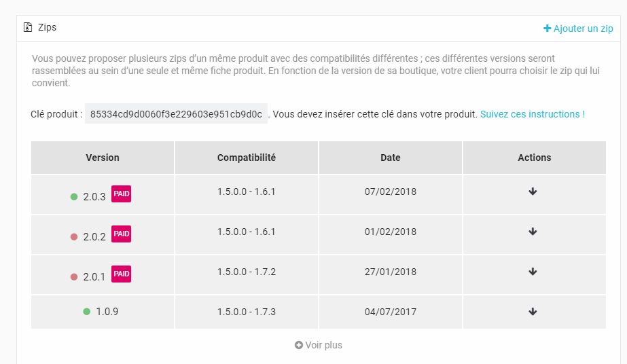
Task: Click the plus icon beside Ajouter un zip
Action: pyautogui.click(x=547, y=29)
